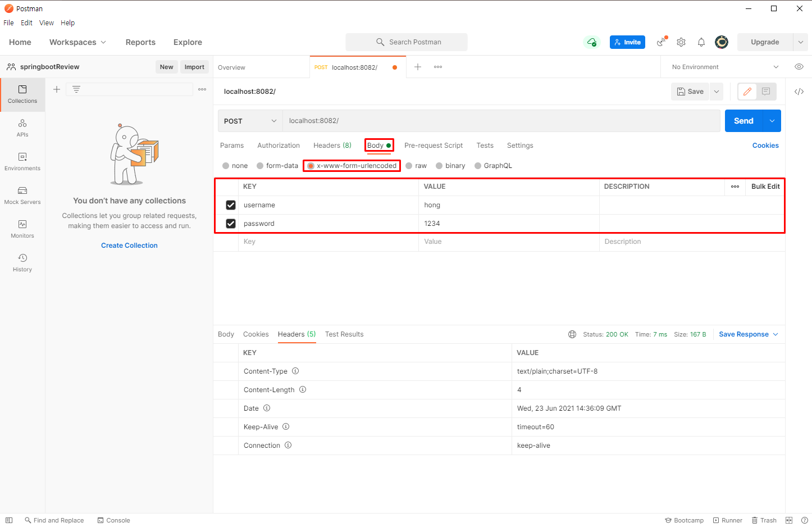Add a new request tab

tap(418, 67)
